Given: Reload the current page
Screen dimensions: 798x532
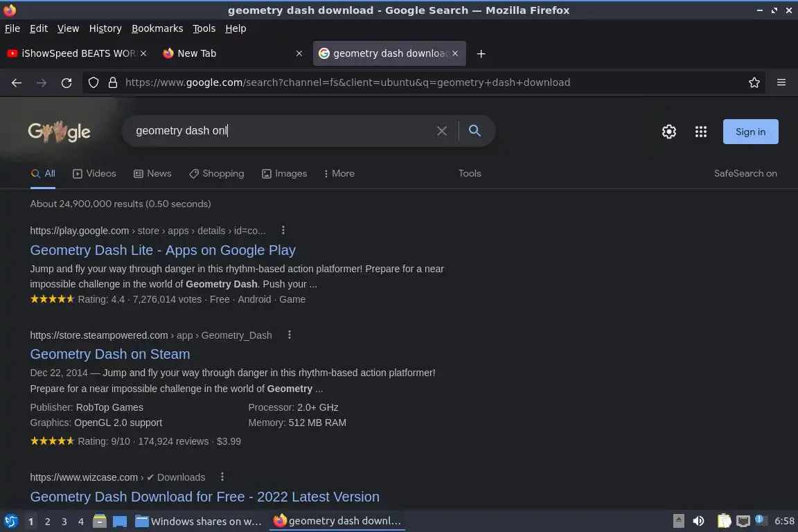Looking at the screenshot, I should 66,82.
